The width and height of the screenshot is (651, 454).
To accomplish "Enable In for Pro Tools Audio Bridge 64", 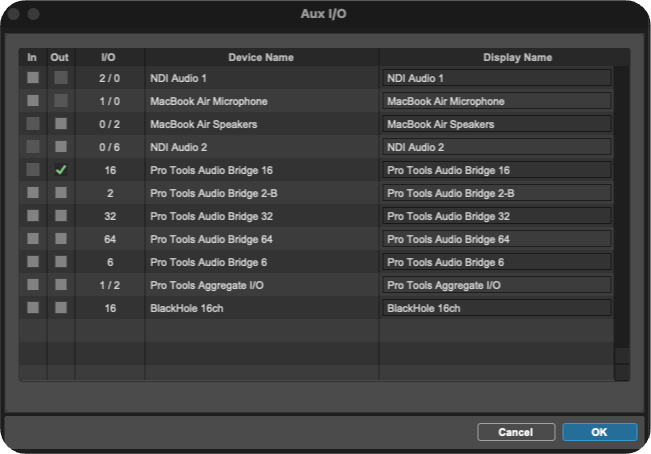I will tap(33, 239).
